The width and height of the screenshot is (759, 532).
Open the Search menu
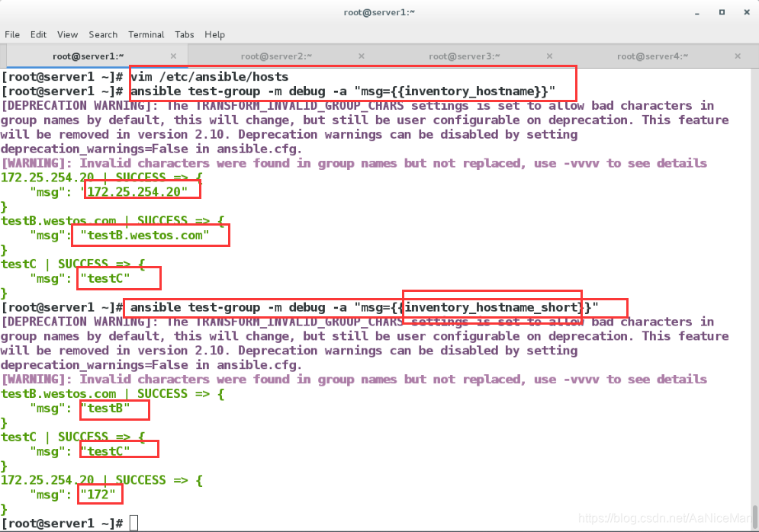(103, 35)
